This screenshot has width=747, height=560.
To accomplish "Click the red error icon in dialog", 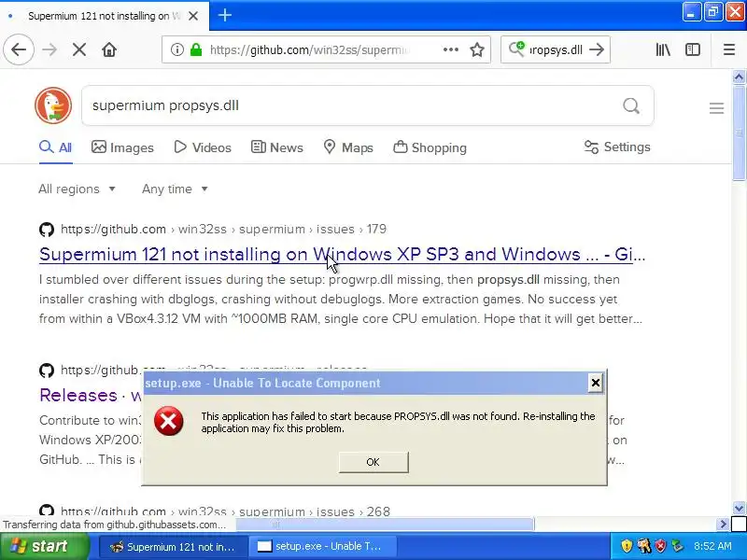I will 169,422.
